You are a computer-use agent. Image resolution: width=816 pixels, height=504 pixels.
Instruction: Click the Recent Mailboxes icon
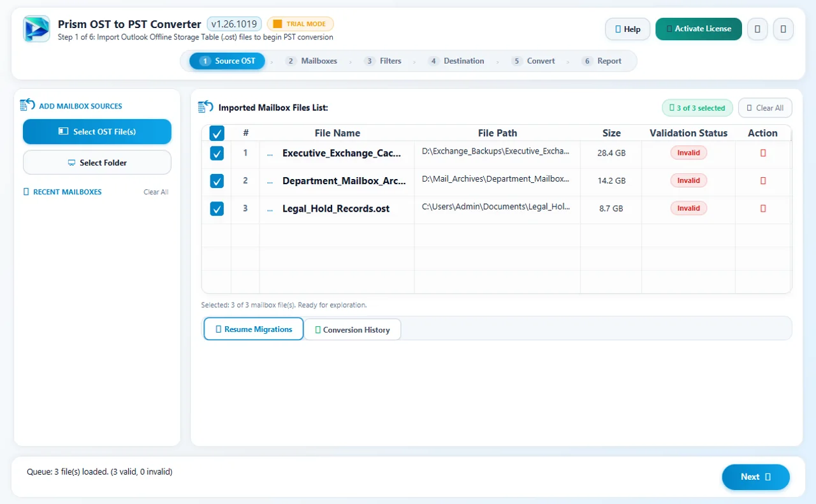click(26, 192)
